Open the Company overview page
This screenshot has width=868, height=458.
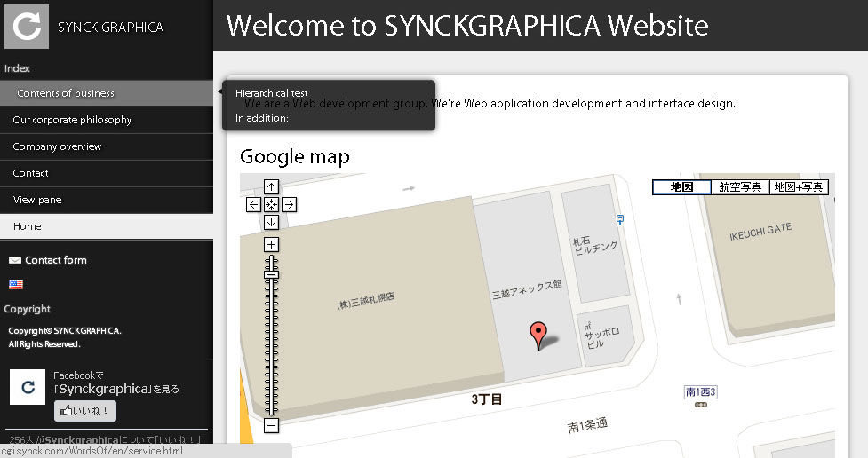pos(107,146)
